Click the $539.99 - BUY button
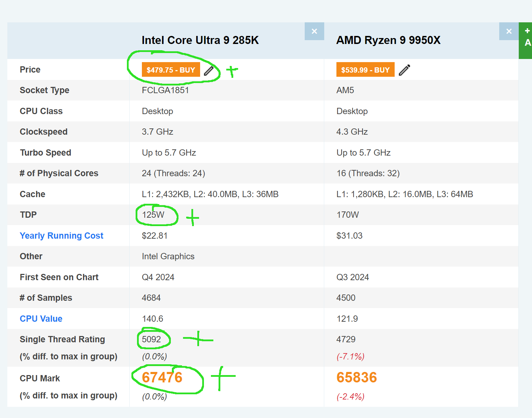 (x=365, y=70)
